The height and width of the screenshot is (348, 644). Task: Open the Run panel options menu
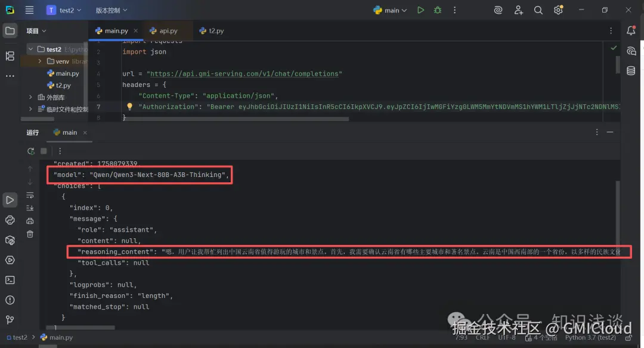(597, 132)
